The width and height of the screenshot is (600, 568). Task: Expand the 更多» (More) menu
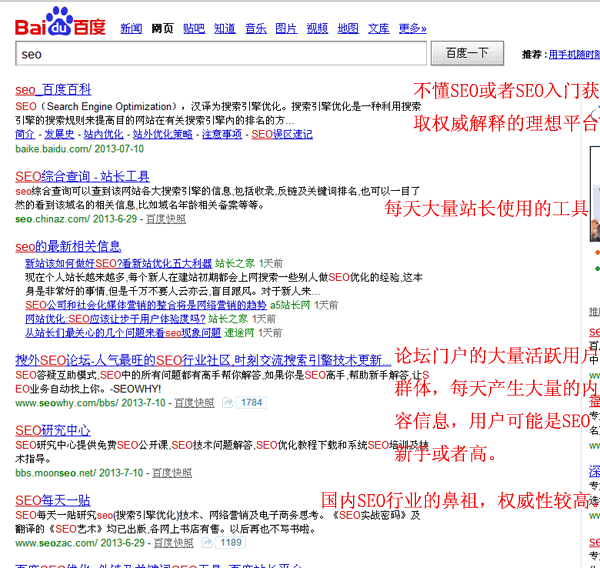412,28
